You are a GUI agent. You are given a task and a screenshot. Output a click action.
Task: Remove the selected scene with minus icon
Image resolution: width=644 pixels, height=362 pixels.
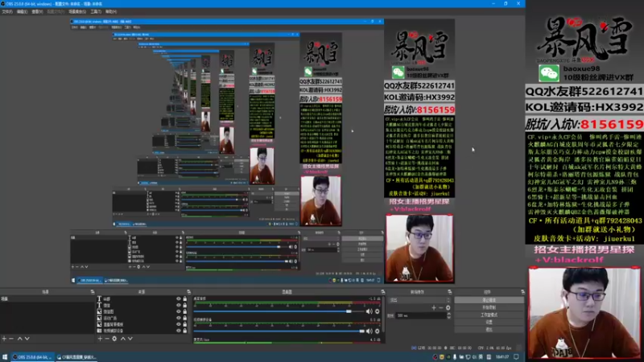click(11, 339)
